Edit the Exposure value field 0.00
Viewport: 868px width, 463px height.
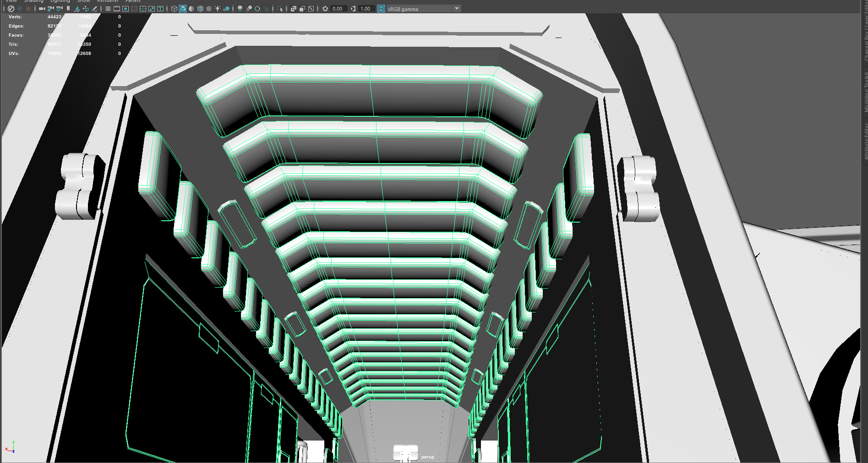[x=338, y=9]
